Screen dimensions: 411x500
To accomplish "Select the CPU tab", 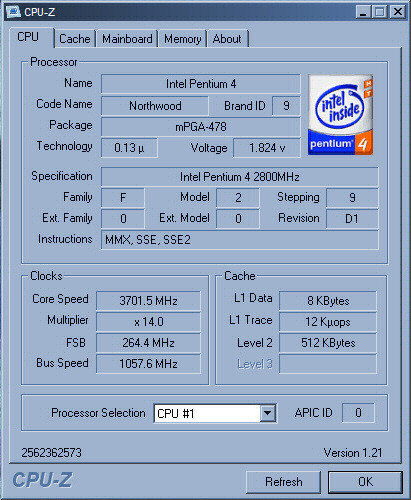I will coord(28,37).
